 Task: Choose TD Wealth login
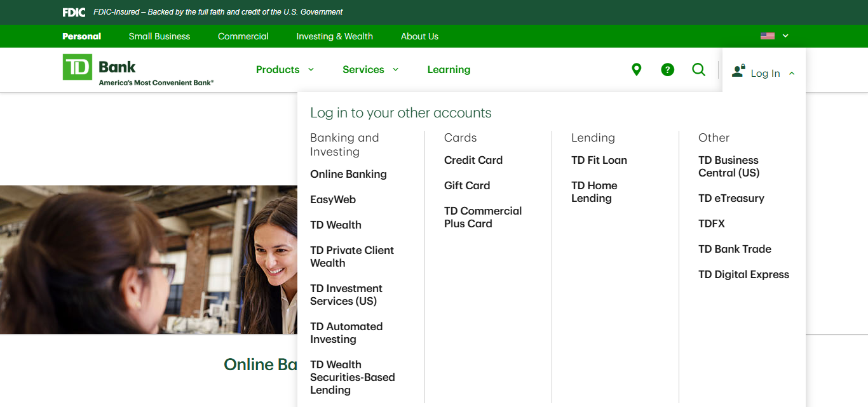click(336, 225)
